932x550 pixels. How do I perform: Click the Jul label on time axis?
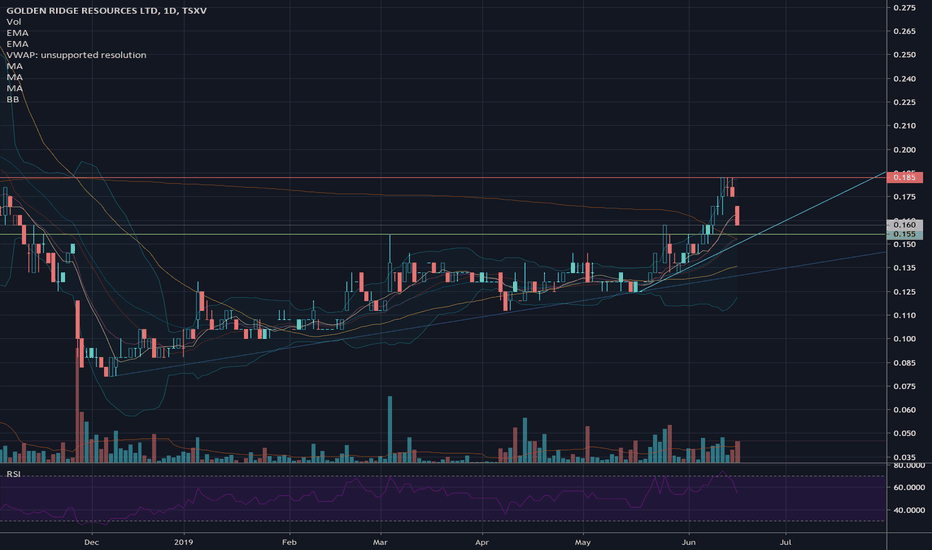785,542
